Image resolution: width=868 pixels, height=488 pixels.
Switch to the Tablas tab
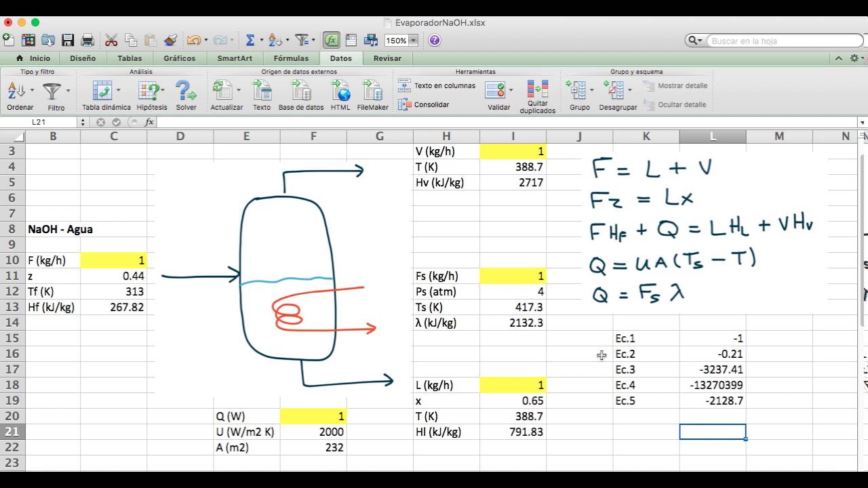[x=130, y=58]
